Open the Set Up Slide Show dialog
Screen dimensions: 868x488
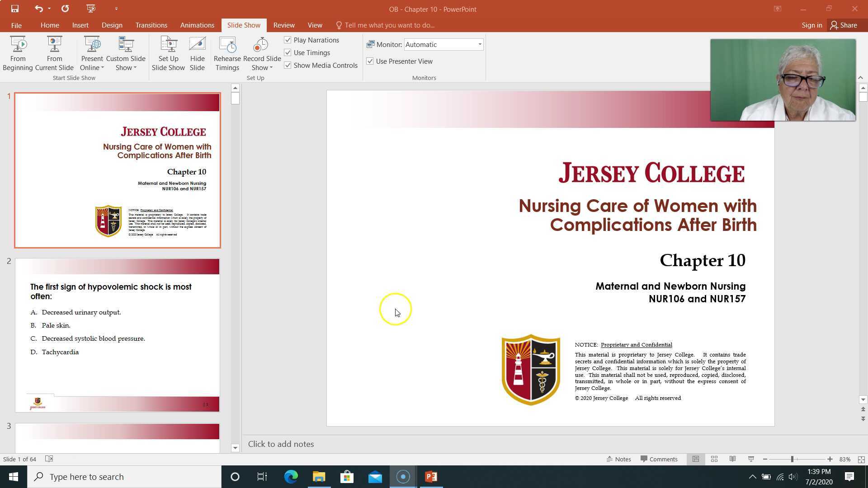click(168, 53)
